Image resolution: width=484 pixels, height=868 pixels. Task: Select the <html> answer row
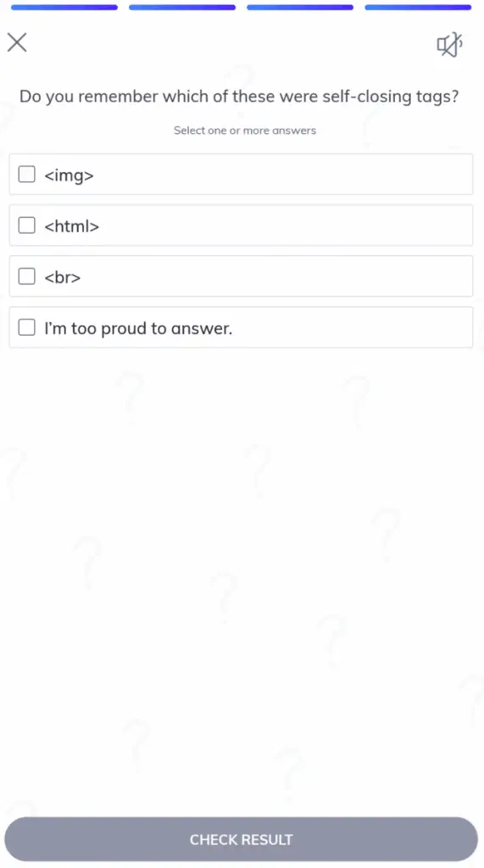pyautogui.click(x=241, y=225)
